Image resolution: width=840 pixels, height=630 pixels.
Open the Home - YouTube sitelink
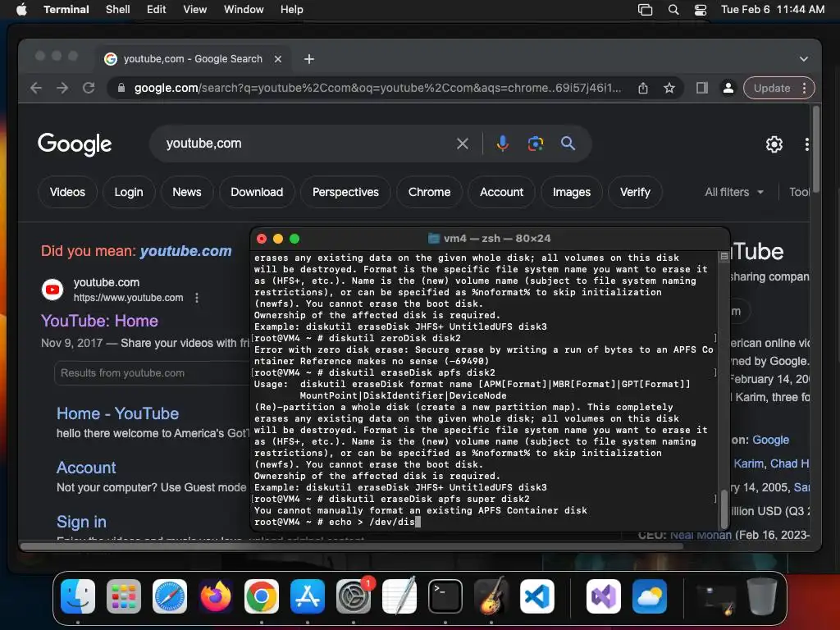pos(117,413)
